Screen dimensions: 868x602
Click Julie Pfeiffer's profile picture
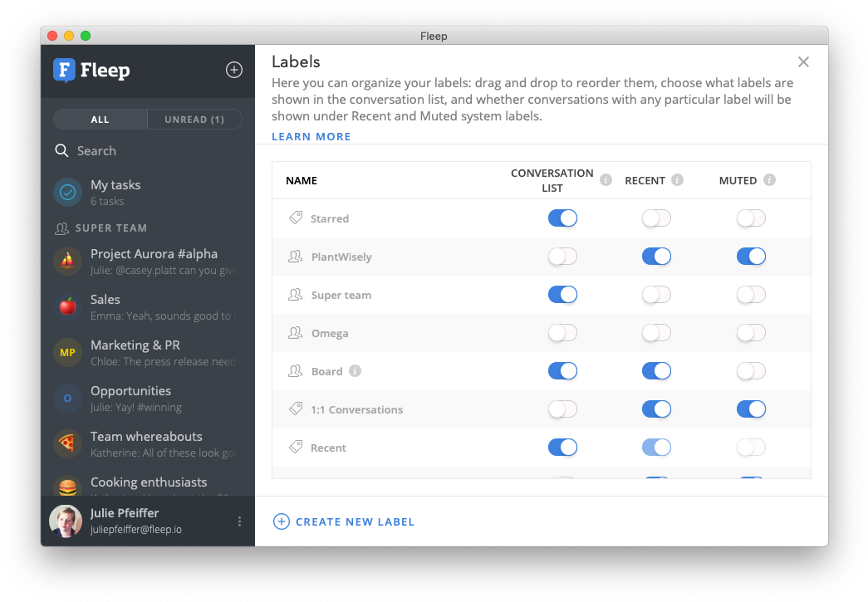(65, 520)
